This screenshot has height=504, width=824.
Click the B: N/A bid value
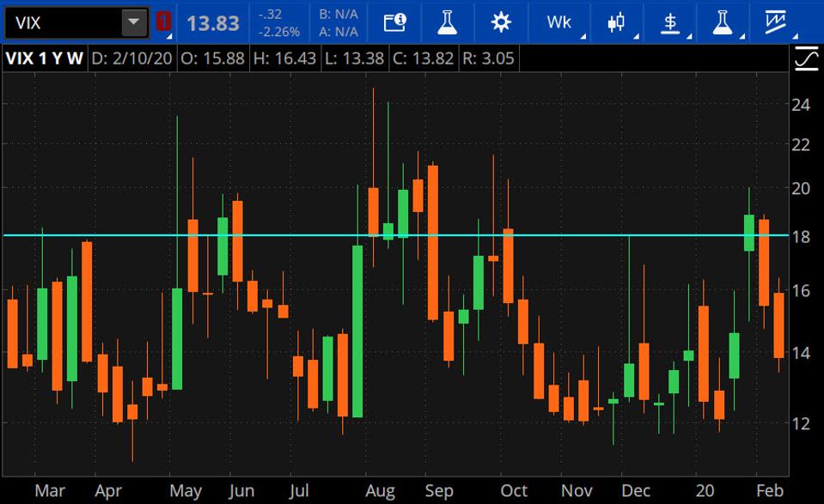(x=339, y=15)
